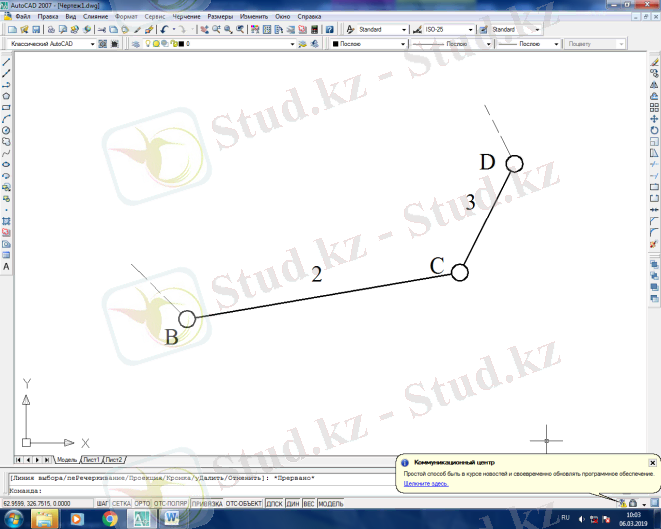Open Google Chrome from the taskbar
Screen dimensions: 661x529
[x=110, y=518]
